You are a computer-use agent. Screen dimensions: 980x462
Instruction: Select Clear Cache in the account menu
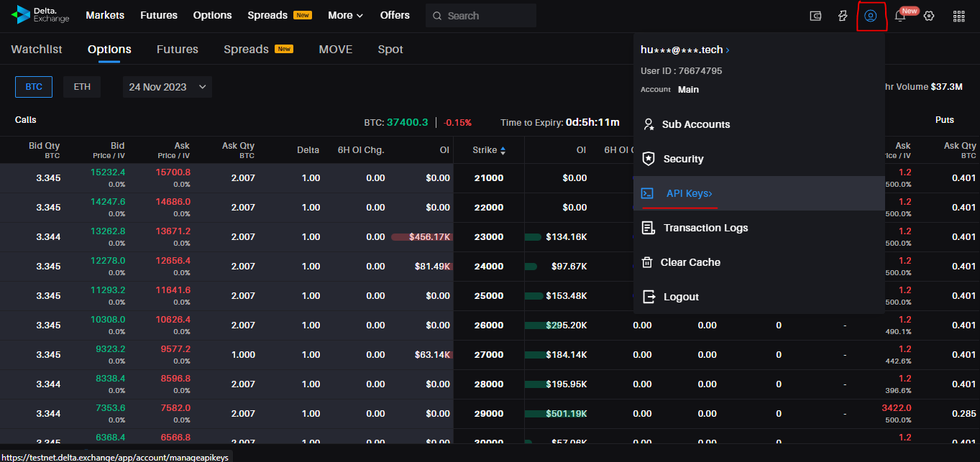click(759, 262)
